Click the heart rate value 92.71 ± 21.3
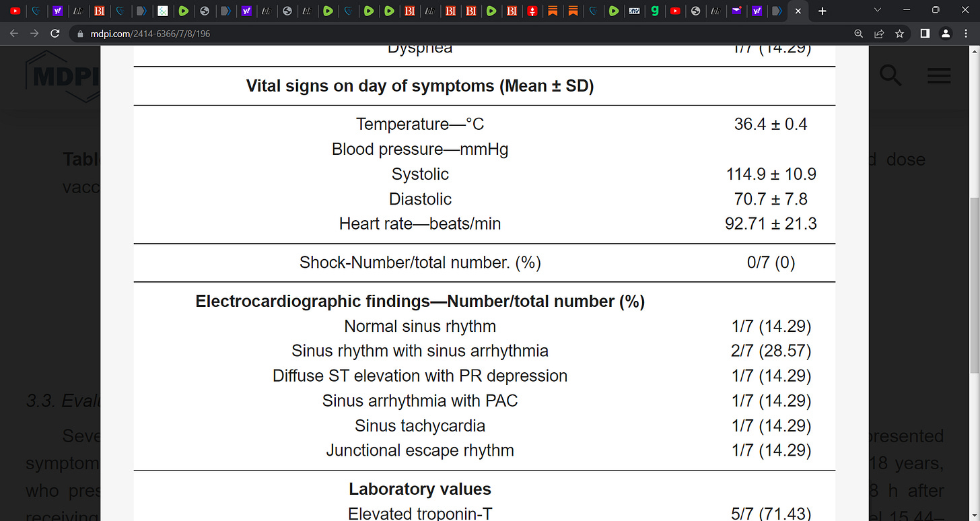Screen dimensions: 980x521 pos(771,224)
